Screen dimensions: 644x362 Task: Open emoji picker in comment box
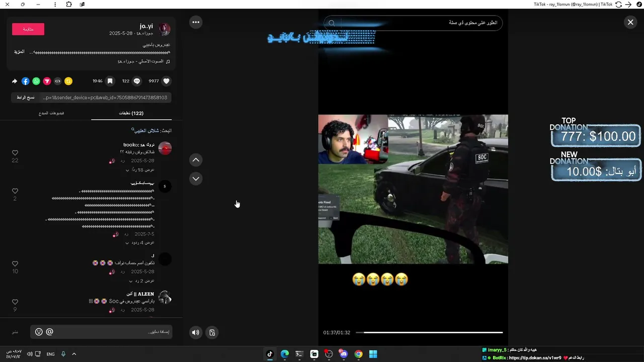click(x=39, y=332)
